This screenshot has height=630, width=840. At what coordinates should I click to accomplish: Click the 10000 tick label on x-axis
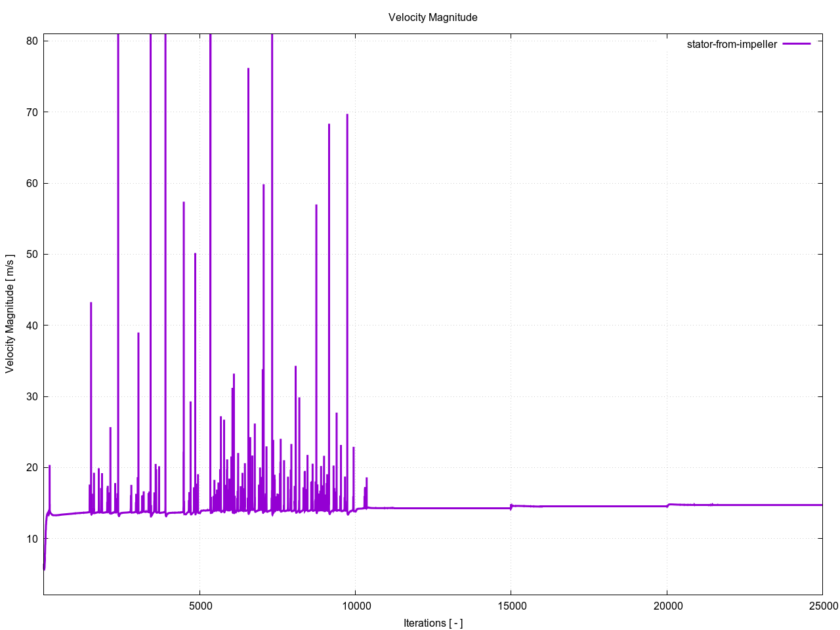(355, 606)
